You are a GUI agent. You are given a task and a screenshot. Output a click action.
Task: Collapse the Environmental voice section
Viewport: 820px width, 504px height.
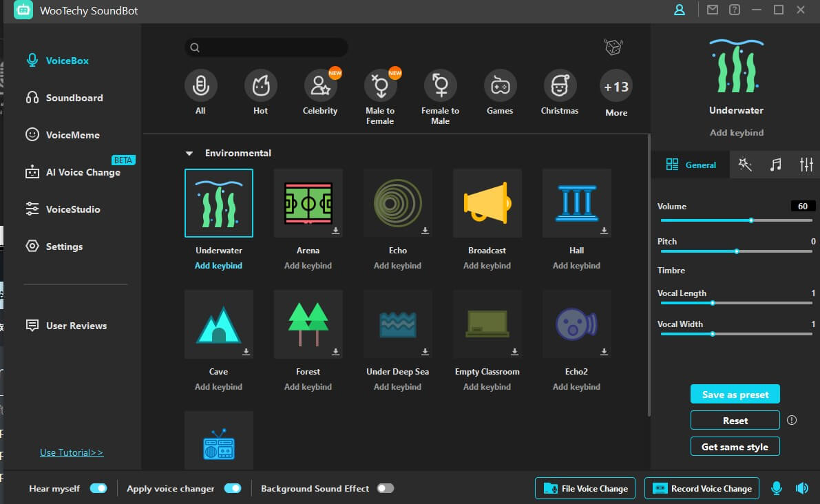click(189, 153)
